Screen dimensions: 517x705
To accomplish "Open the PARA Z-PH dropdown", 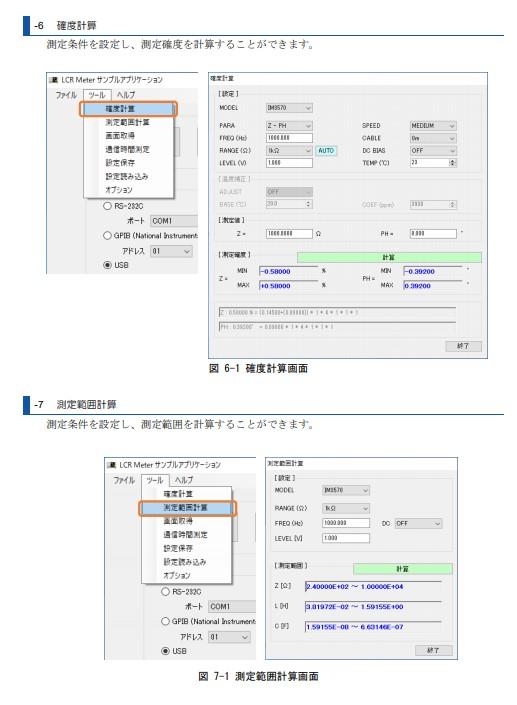I will pyautogui.click(x=289, y=125).
